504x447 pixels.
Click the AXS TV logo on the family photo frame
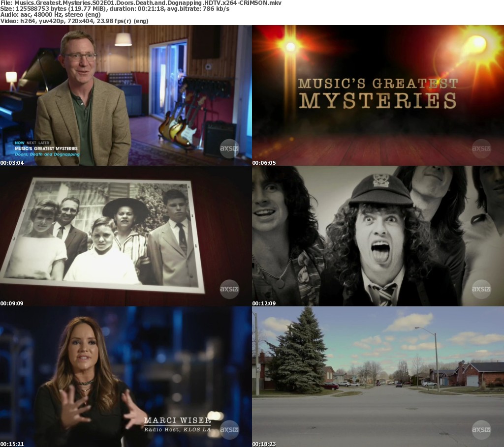(229, 289)
